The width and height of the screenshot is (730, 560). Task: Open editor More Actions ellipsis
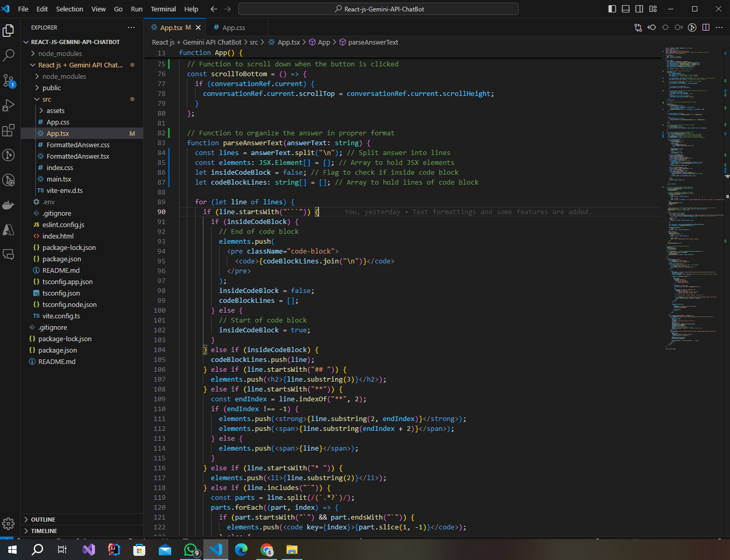pyautogui.click(x=719, y=27)
